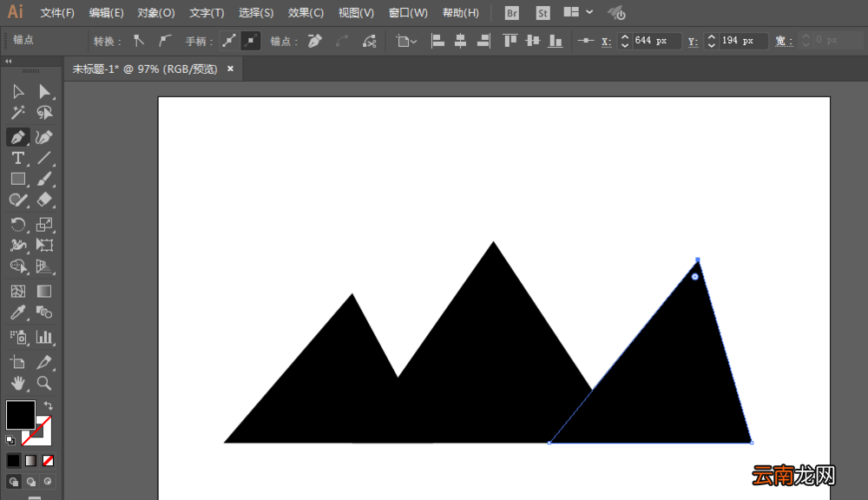Screen dimensions: 868x500
Task: Open the 文字(T) menu
Action: tap(207, 13)
